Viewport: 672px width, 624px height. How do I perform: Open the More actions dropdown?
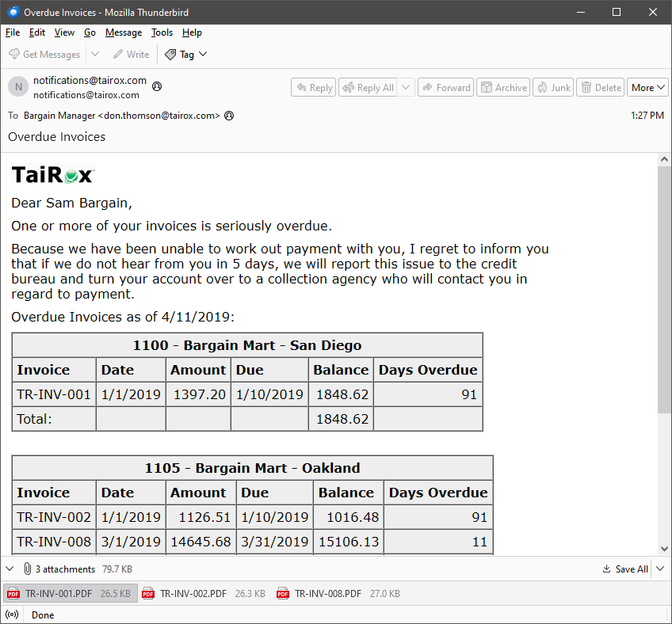tap(647, 87)
